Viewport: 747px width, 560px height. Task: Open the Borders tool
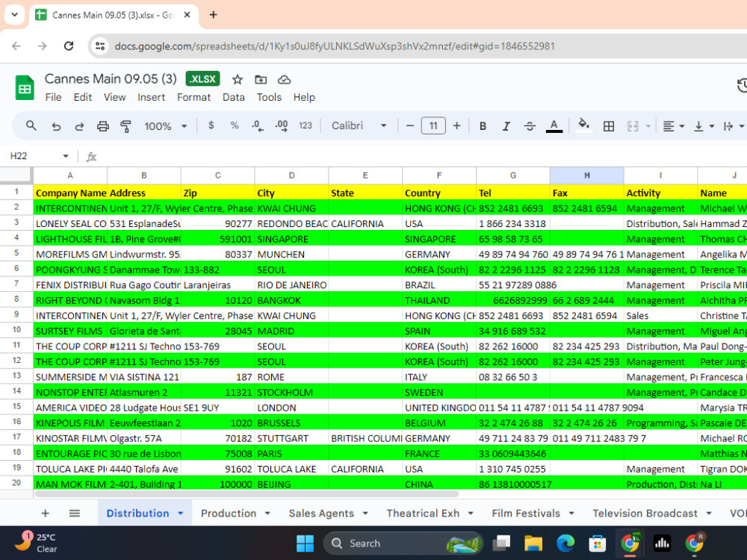[x=608, y=126]
